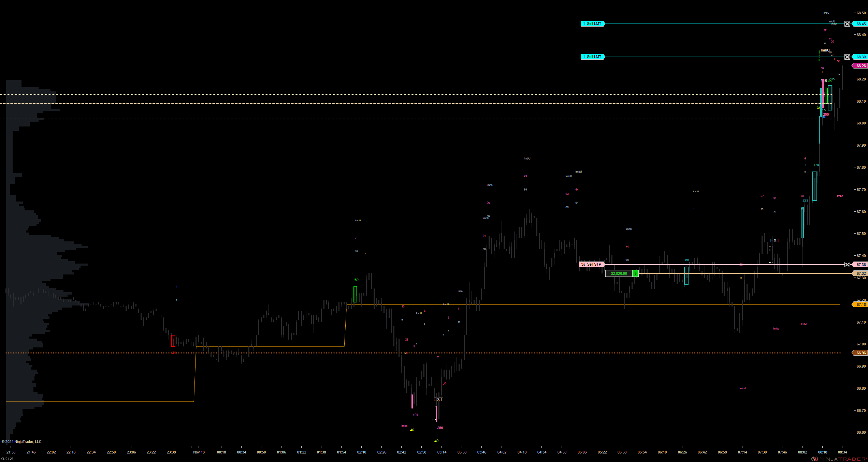Select the 3s Sell STP order label

(592, 265)
